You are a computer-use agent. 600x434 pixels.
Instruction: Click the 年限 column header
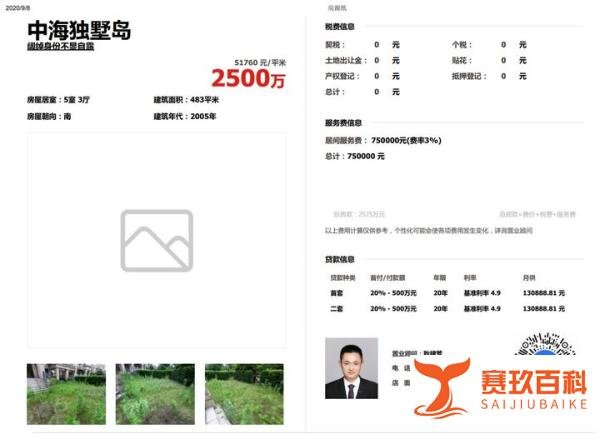[440, 278]
